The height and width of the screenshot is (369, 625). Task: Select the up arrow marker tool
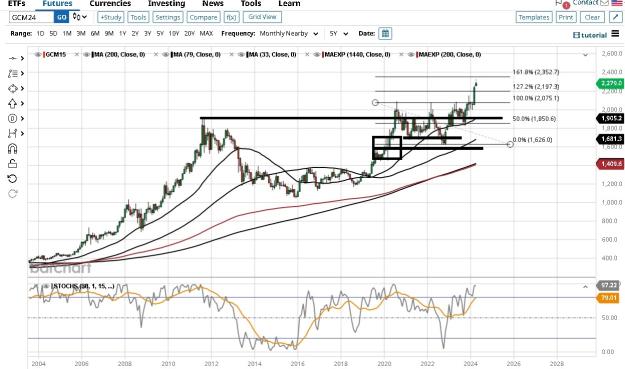pos(12,104)
